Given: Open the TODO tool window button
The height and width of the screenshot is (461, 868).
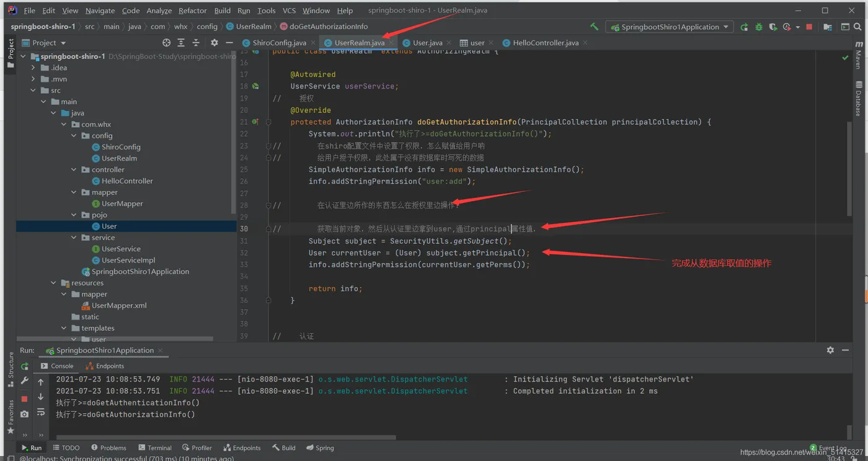Looking at the screenshot, I should coord(66,447).
